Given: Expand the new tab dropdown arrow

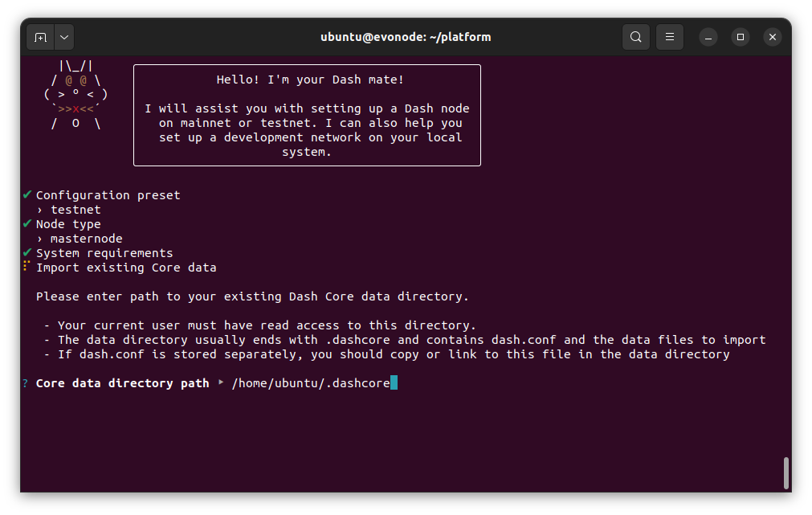Looking at the screenshot, I should (64, 37).
